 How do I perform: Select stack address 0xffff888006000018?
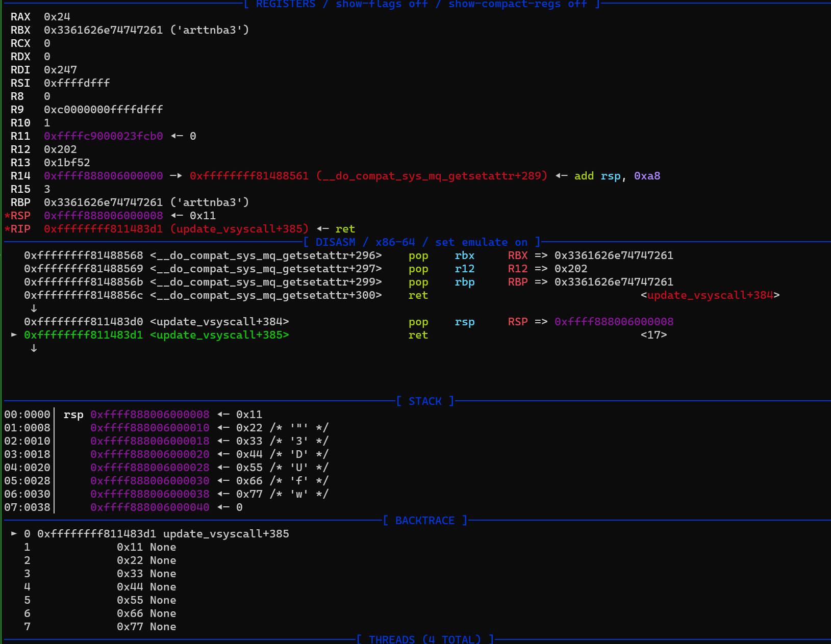point(149,441)
